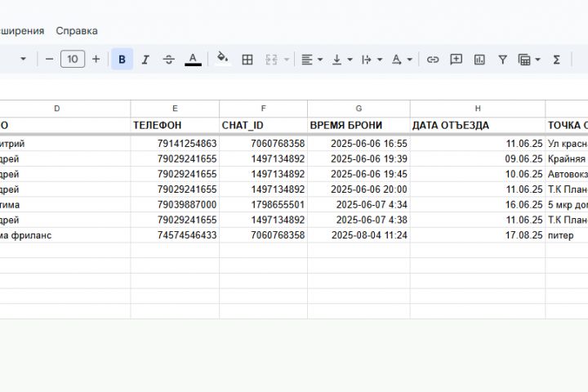
Task: Select phone cell 74574546433
Action: [x=175, y=235]
